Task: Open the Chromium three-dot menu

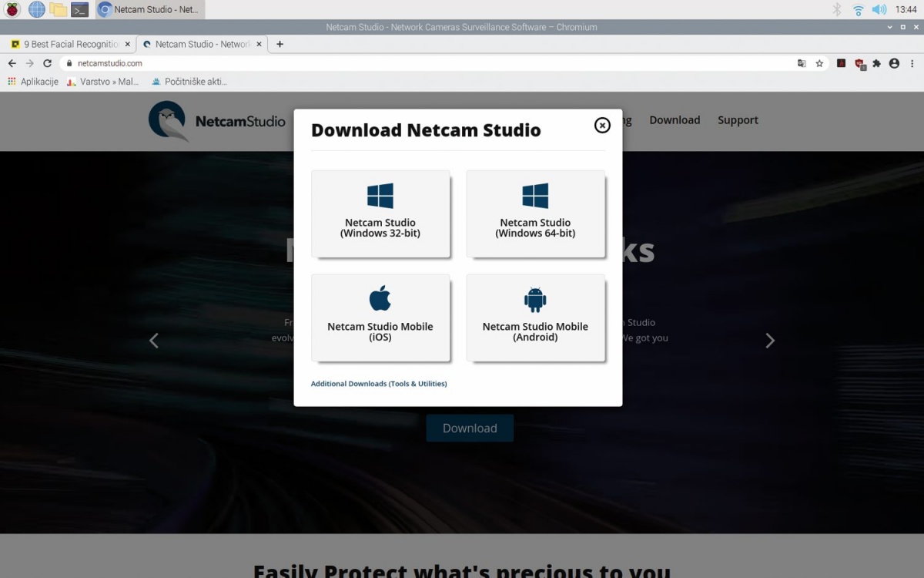Action: [912, 63]
